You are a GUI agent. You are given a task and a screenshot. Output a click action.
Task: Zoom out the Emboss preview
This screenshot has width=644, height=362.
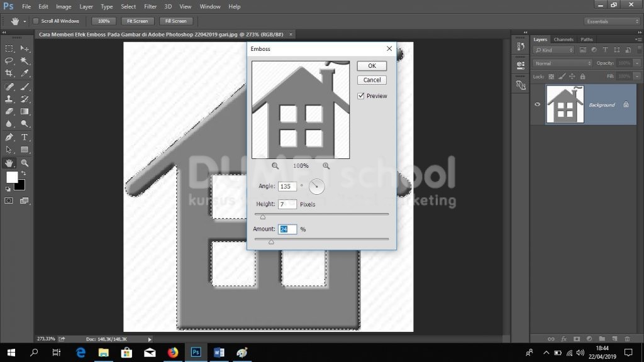pos(275,166)
